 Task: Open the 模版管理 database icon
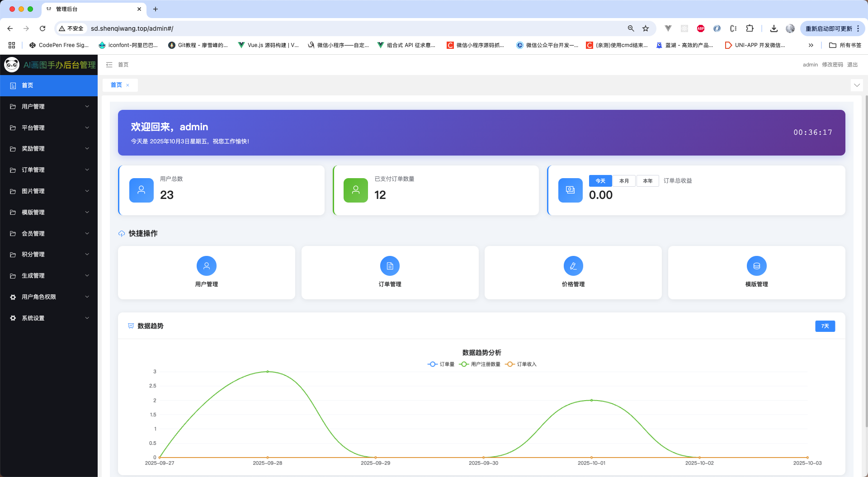click(756, 266)
